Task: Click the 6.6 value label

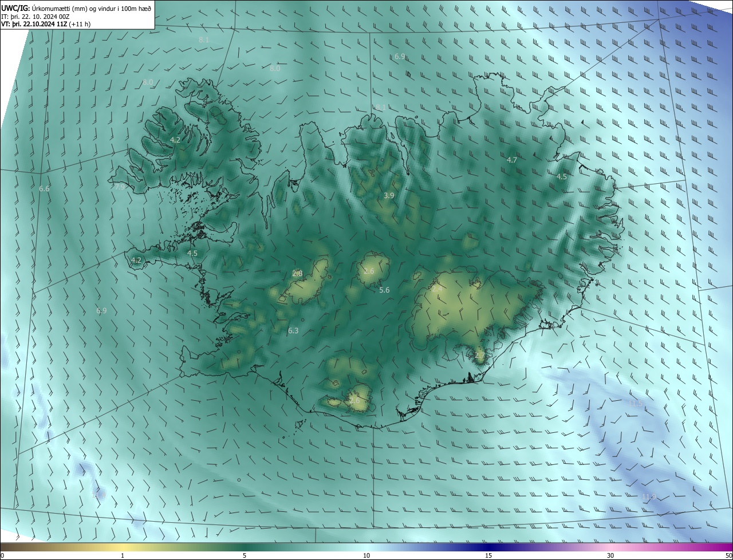Action: pos(44,189)
